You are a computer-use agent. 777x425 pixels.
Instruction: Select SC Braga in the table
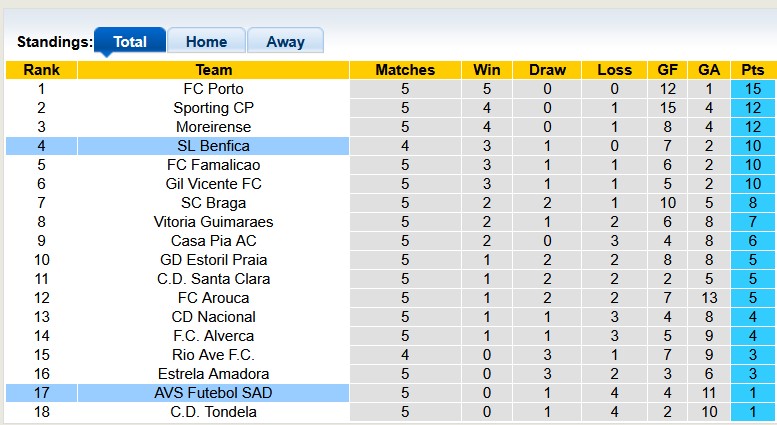tap(214, 203)
